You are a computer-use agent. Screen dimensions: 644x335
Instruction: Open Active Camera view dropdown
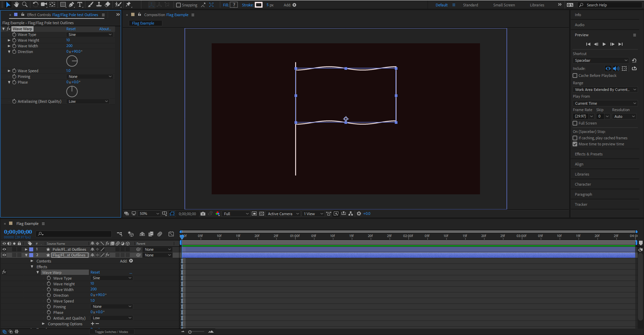283,214
